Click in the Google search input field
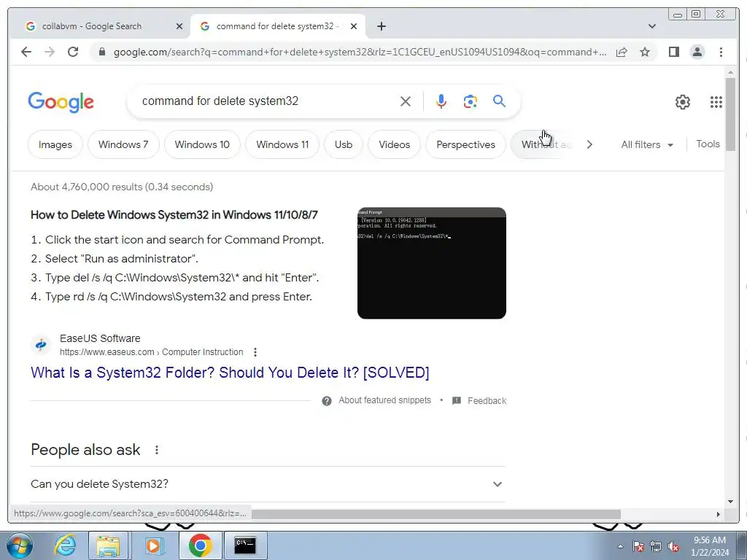Screen dimensions: 747x560 [x=267, y=101]
